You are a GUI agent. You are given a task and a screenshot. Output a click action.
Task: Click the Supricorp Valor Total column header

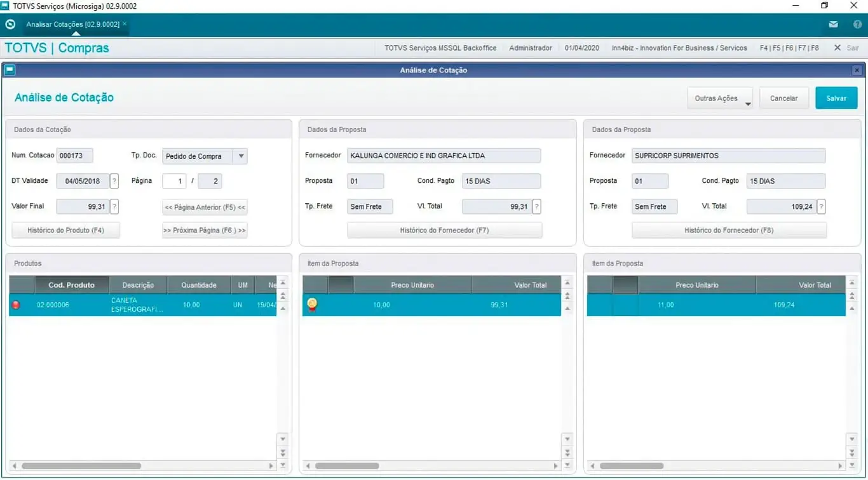tap(801, 285)
